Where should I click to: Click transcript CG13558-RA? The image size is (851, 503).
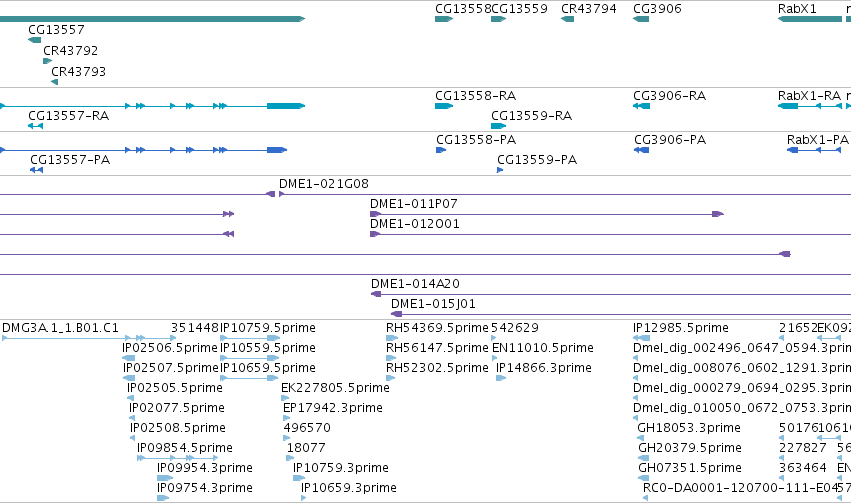[x=443, y=106]
